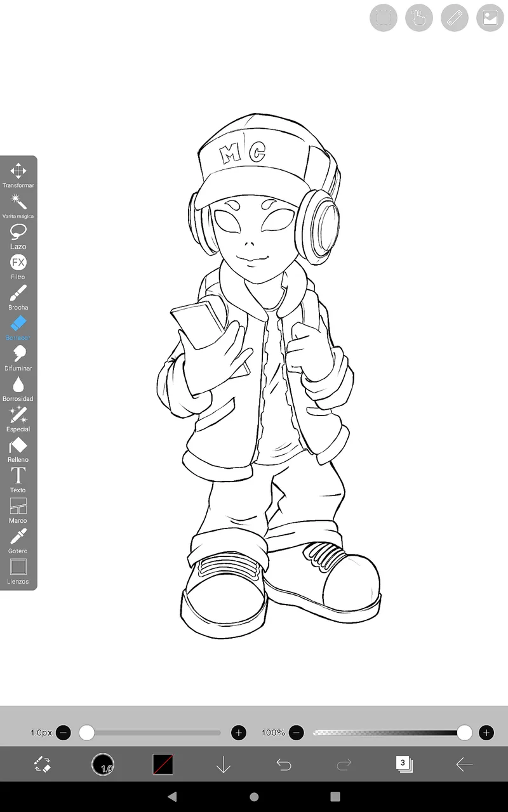Open the ruler tool at top
The image size is (508, 812).
[x=455, y=18]
